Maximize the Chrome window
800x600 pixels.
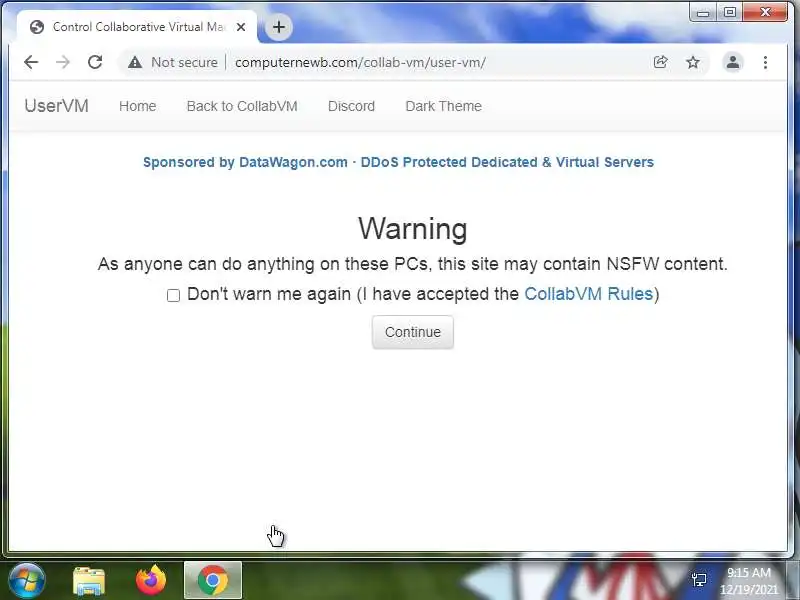point(730,12)
